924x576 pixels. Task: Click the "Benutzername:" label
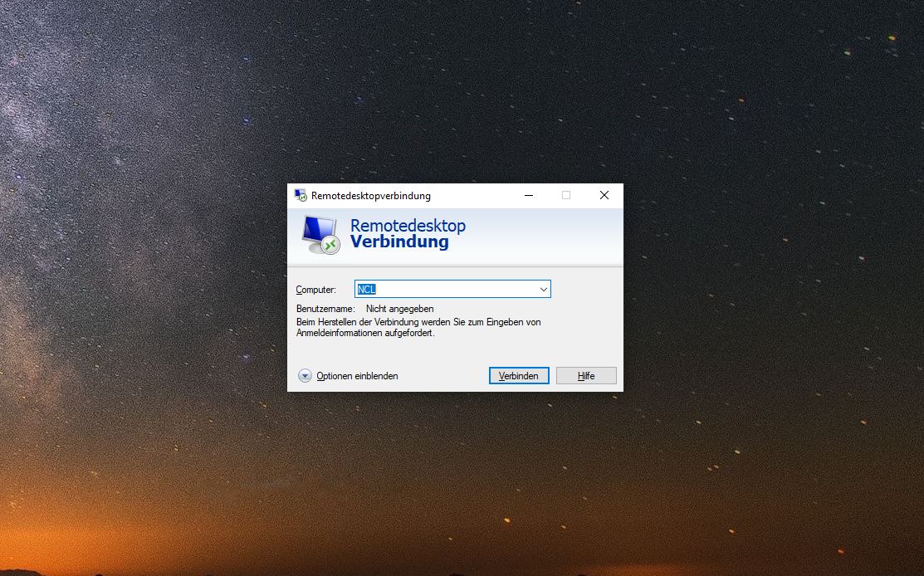[x=325, y=309]
